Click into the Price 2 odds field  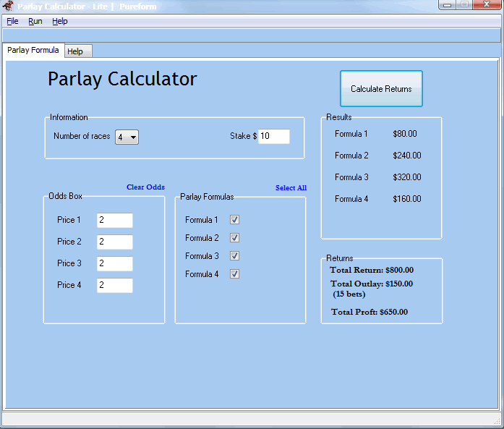point(114,242)
